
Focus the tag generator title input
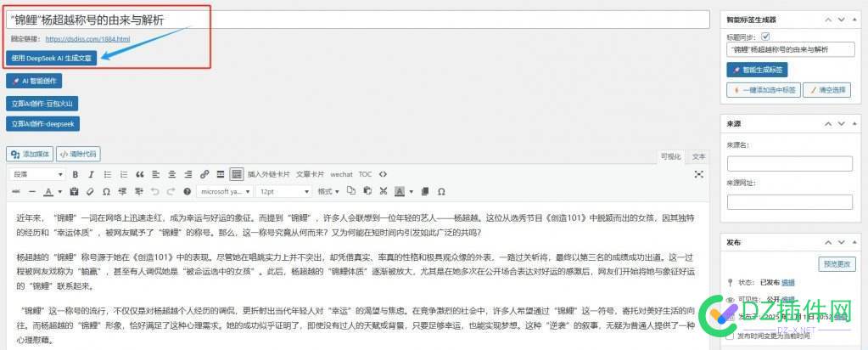click(x=789, y=49)
